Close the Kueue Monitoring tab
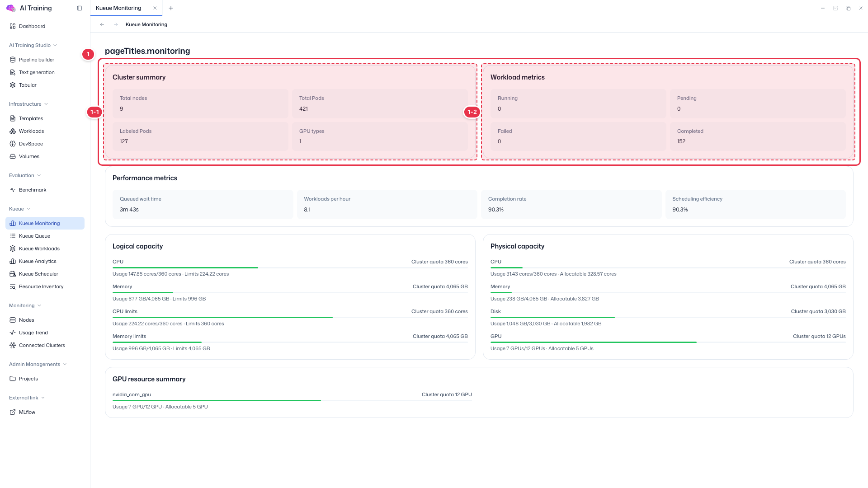 click(155, 8)
